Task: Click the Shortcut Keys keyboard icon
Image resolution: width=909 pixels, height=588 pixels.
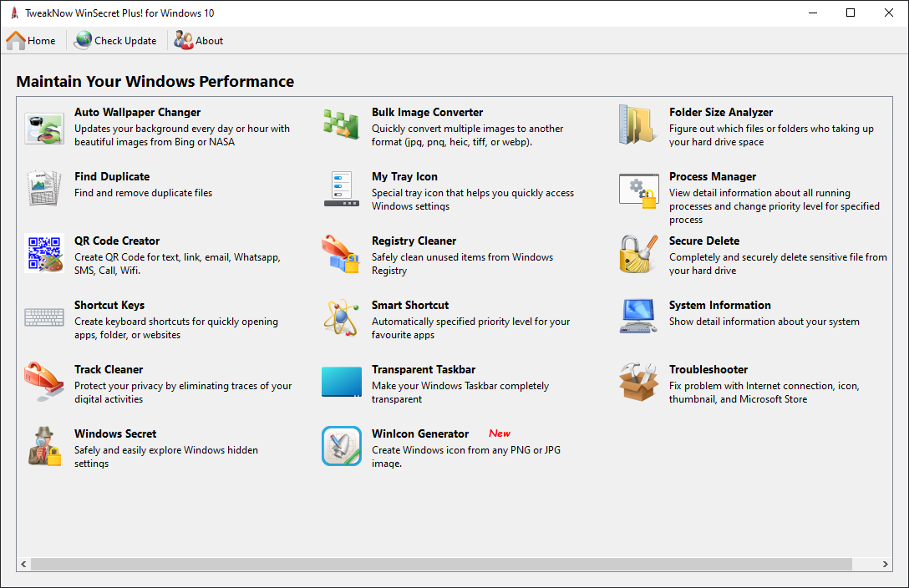Action: tap(44, 317)
